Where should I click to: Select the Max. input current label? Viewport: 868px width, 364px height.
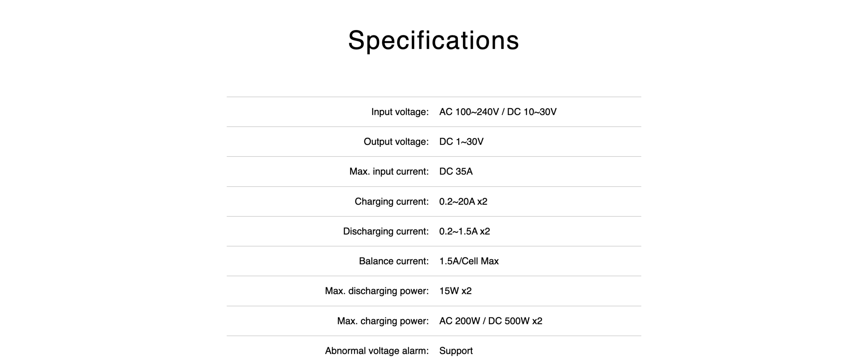pyautogui.click(x=389, y=171)
